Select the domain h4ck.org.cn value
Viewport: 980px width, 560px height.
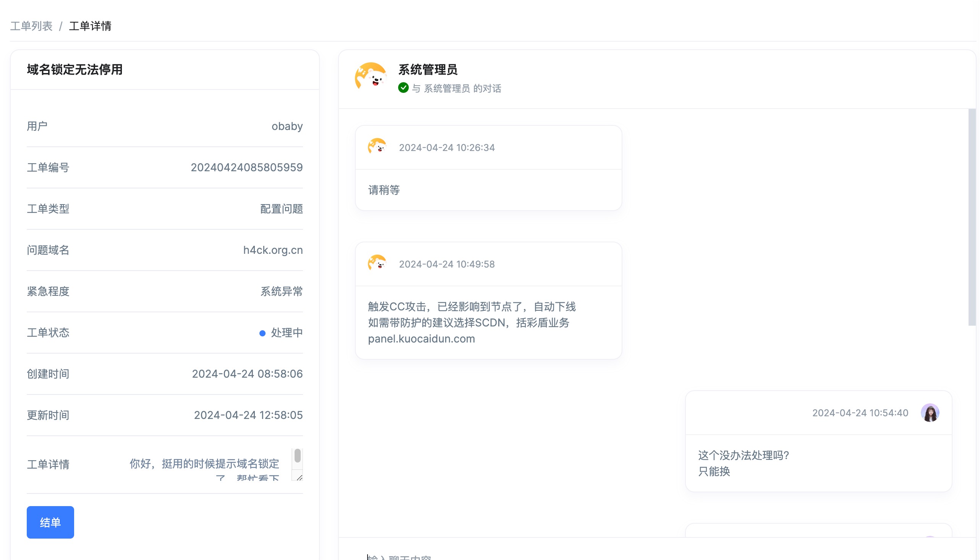(272, 250)
